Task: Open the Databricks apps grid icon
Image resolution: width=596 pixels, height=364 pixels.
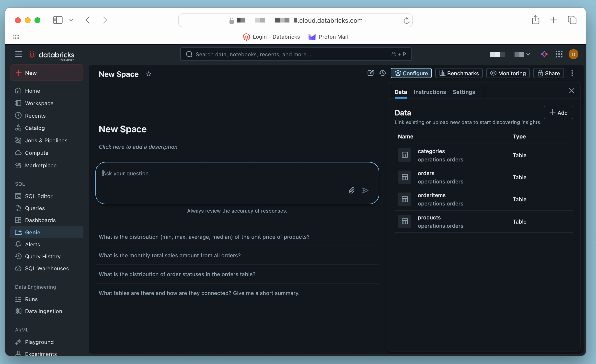Action: coord(559,54)
